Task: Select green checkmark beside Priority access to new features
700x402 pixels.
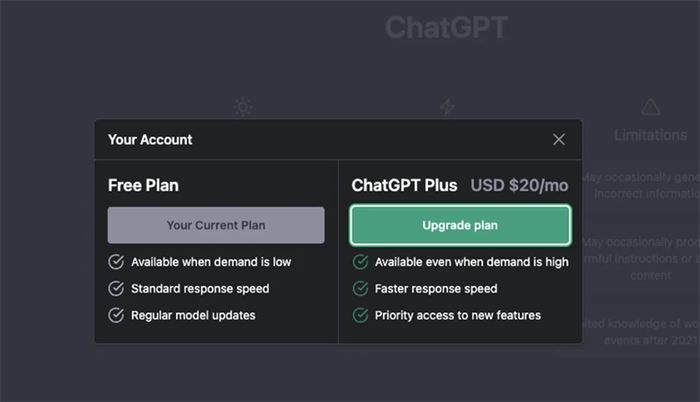Action: [360, 316]
